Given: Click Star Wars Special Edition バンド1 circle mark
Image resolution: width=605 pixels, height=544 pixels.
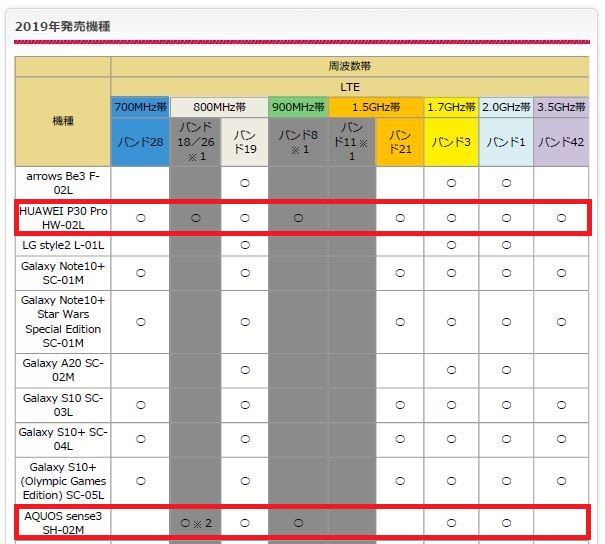Looking at the screenshot, I should 506,322.
